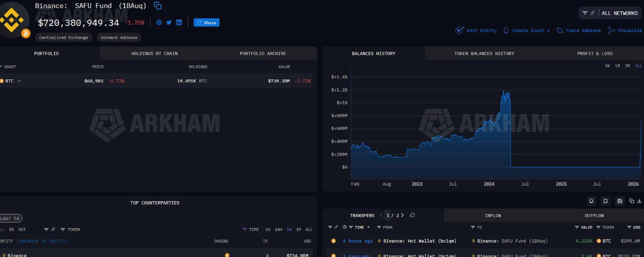Set counterparties time to 1H
Viewport: 644px width, 257px height.
[268, 229]
